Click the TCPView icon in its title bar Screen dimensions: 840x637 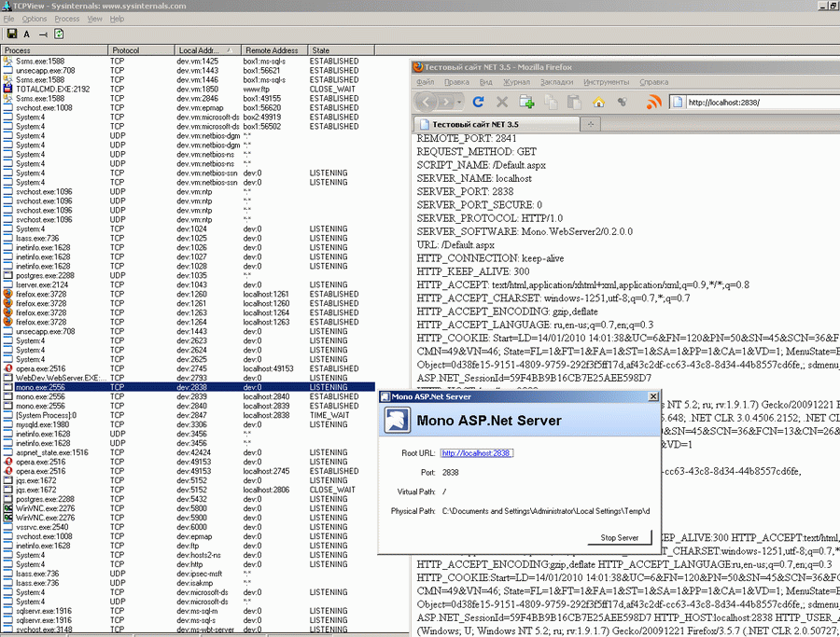7,6
